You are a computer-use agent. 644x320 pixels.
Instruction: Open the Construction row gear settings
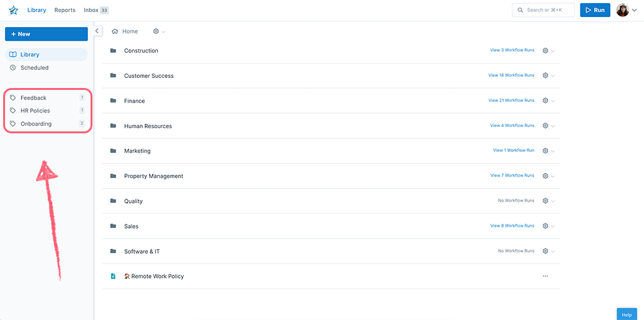click(545, 50)
